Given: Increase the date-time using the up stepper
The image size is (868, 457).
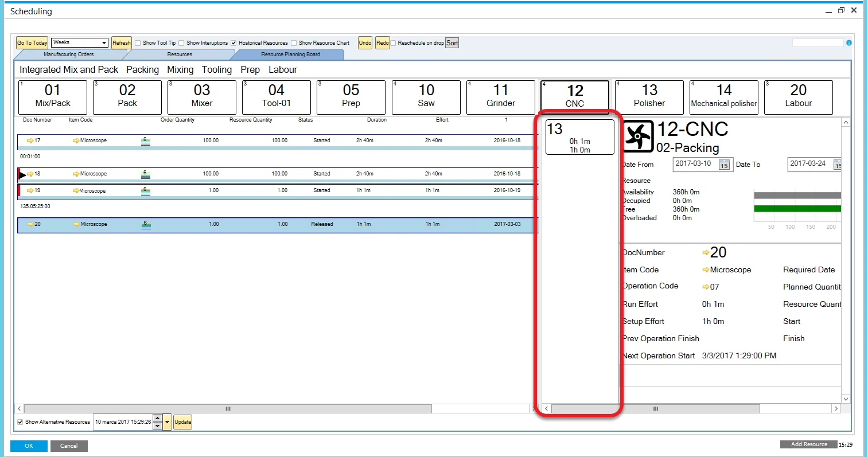Looking at the screenshot, I should click(x=158, y=419).
